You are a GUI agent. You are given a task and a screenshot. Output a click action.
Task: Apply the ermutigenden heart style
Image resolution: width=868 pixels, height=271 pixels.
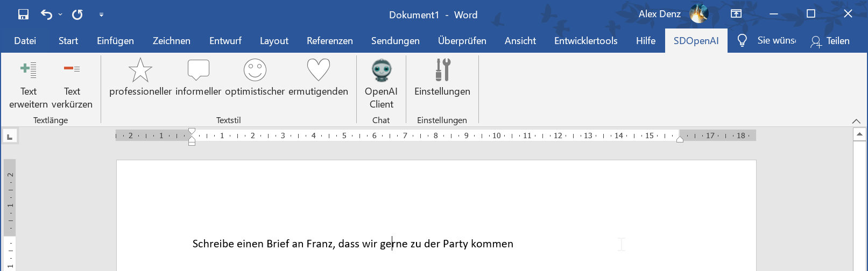click(318, 70)
